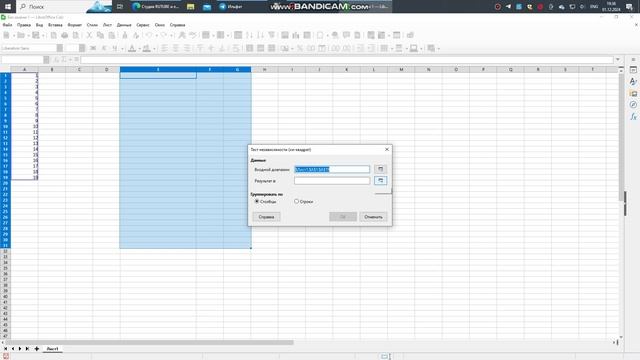Viewport: 640px width, 360px height.
Task: Open sidebar Functions deck
Action: point(633,117)
